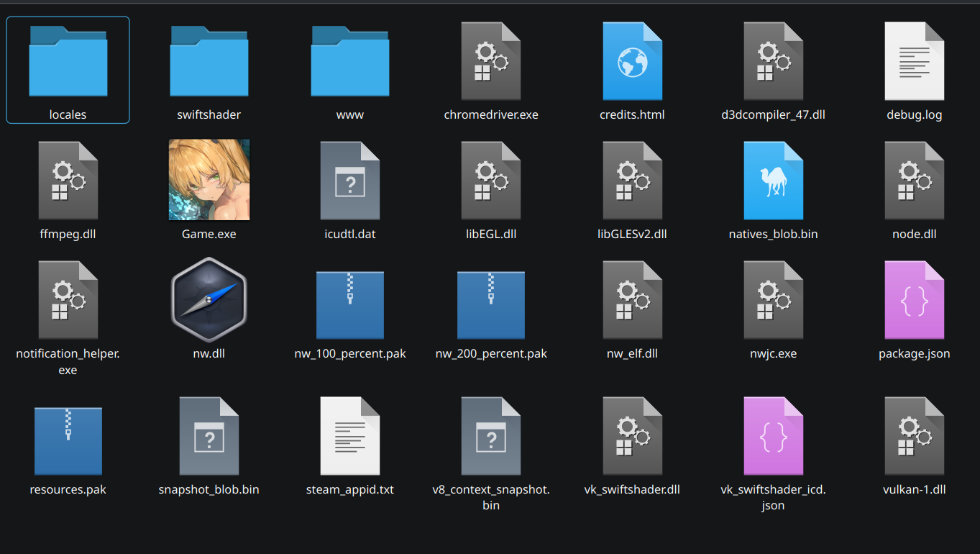Select the libGLESv2.dll file icon
This screenshot has width=980, height=554.
click(632, 181)
